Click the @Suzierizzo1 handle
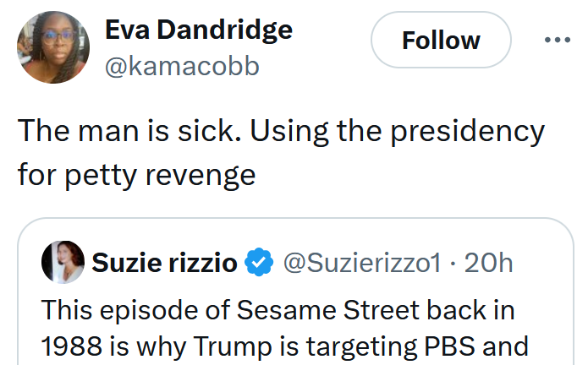This screenshot has height=365, width=588. 361,263
